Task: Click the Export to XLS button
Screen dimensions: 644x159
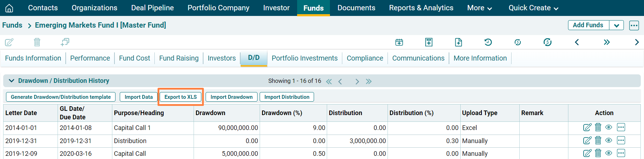Action: [181, 97]
